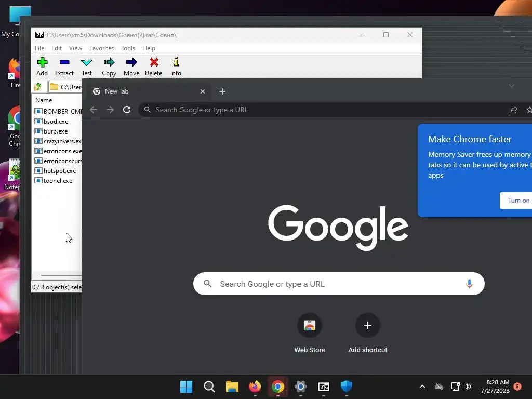Viewport: 532px width, 399px height.
Task: Select bsod.exe in the archive list
Action: tap(51, 121)
